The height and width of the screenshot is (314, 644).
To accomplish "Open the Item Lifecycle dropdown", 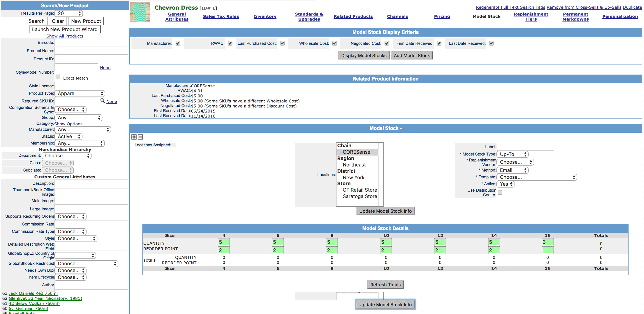I will coord(70,277).
